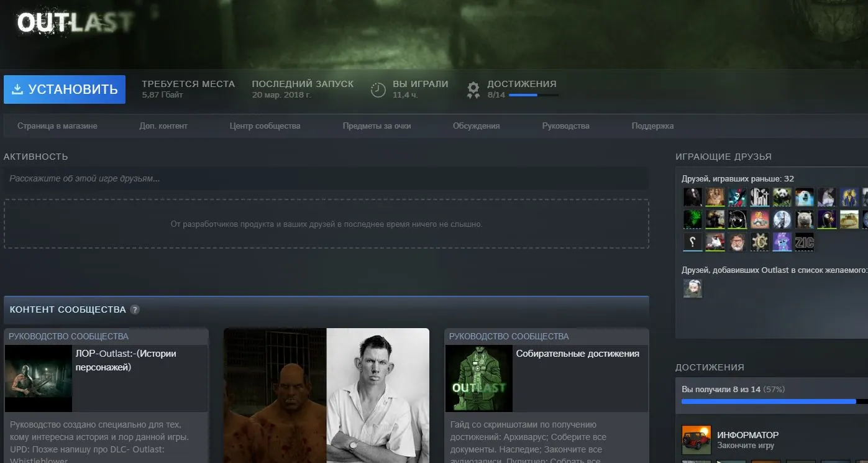Click the Последний запуск date 20 мар. 2018 г.
The width and height of the screenshot is (868, 463).
tap(281, 95)
